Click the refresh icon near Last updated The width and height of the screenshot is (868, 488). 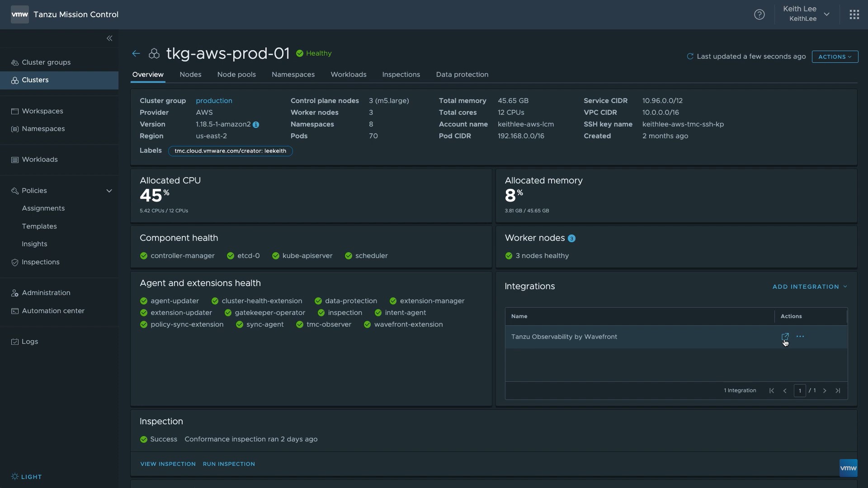tap(691, 56)
